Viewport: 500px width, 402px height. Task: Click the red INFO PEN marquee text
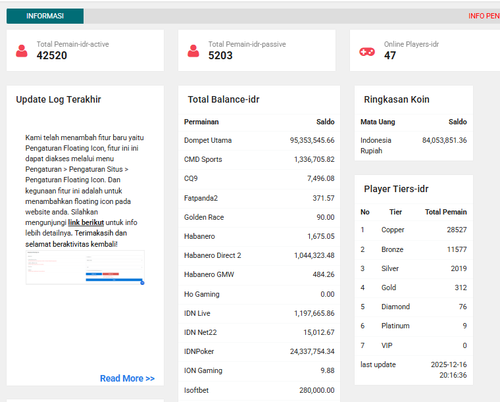(x=484, y=16)
